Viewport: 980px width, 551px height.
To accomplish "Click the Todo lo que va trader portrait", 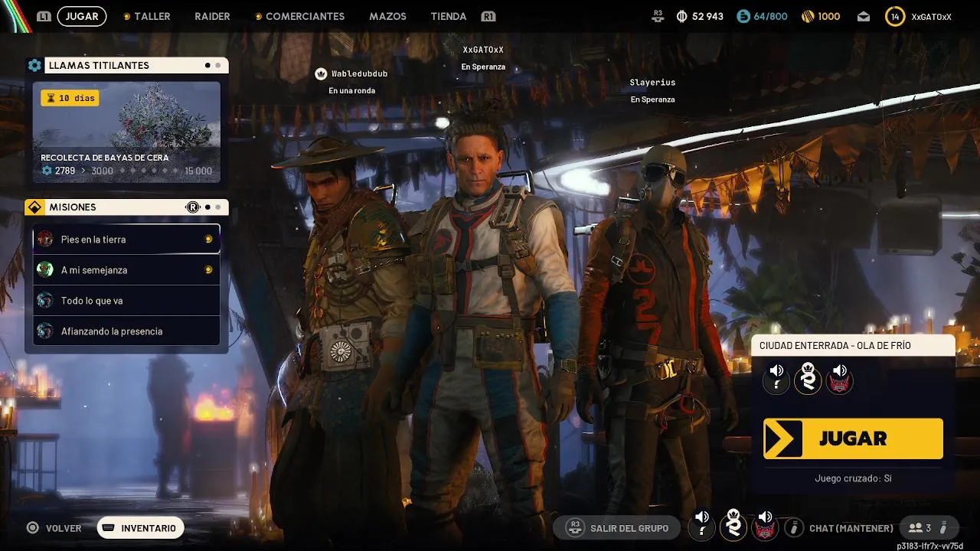I will point(45,300).
